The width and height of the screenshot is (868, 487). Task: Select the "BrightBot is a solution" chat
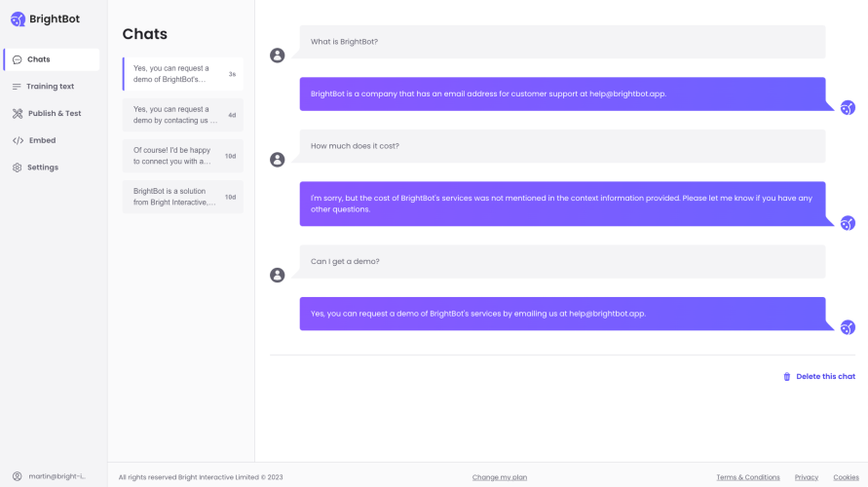(183, 197)
